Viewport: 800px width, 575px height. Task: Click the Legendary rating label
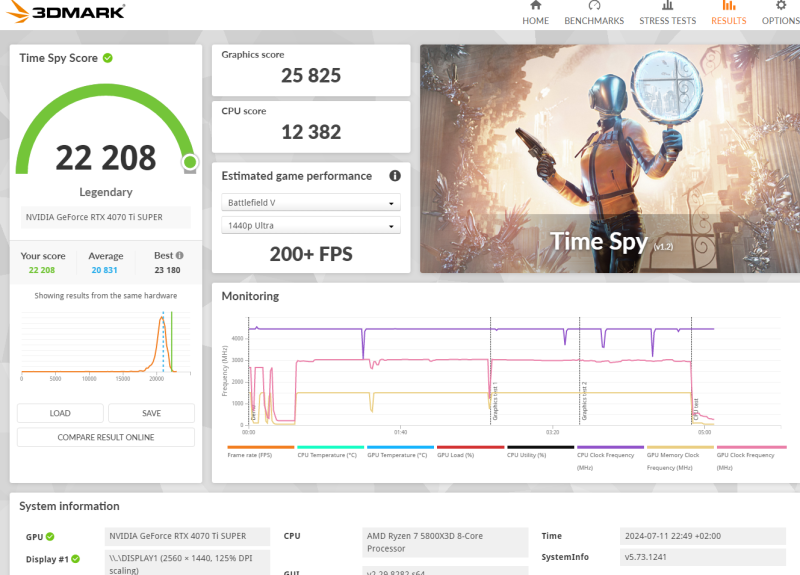pyautogui.click(x=106, y=192)
